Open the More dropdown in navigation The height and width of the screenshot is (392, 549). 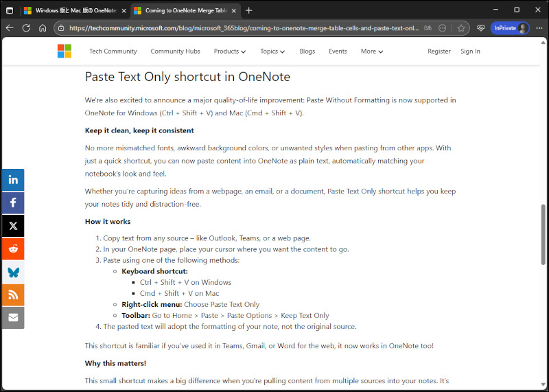(x=372, y=51)
